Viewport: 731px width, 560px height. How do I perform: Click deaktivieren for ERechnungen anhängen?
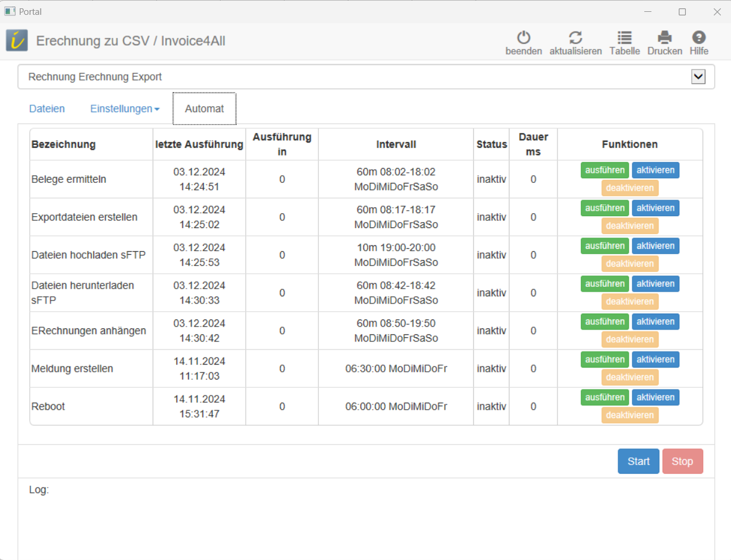[x=629, y=339]
